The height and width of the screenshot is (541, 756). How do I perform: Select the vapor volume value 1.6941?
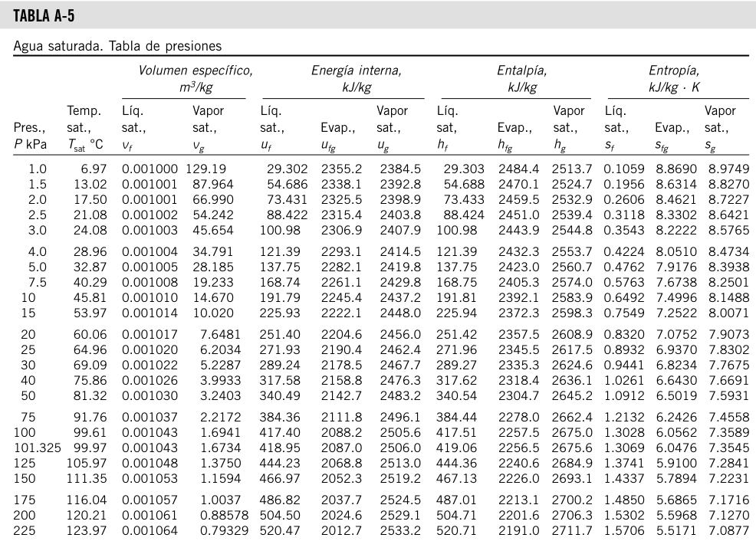[x=220, y=432]
